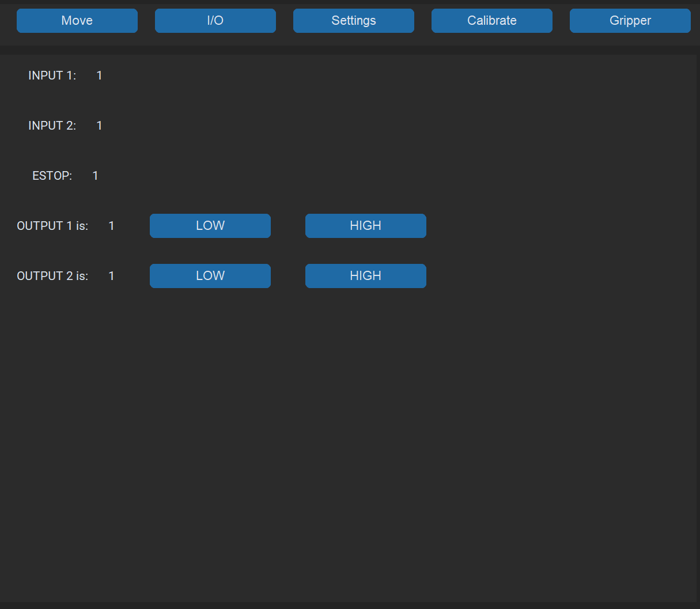Screen dimensions: 700x609
Task: Open the Settings tab
Action: [354, 21]
